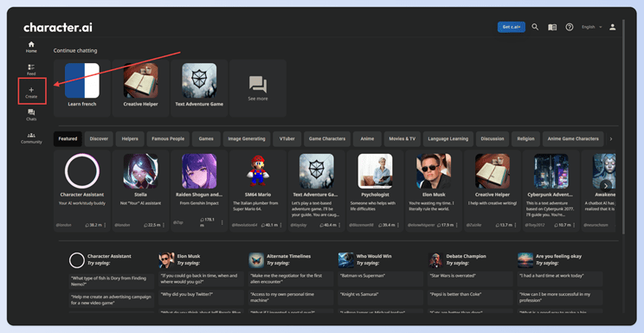Open the Feed sidebar item
The width and height of the screenshot is (644, 333).
pos(31,70)
